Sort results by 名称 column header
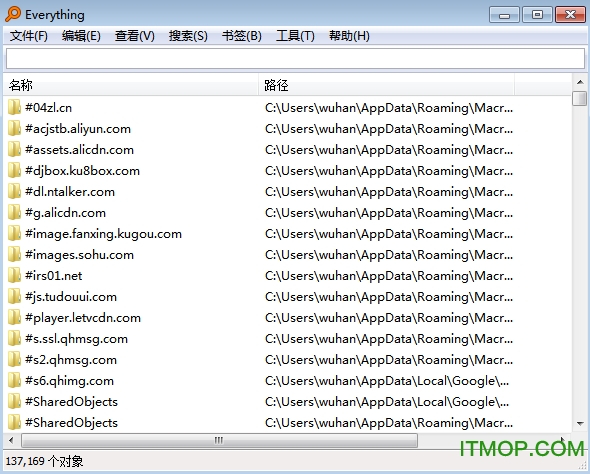This screenshot has height=474, width=590. [x=131, y=85]
